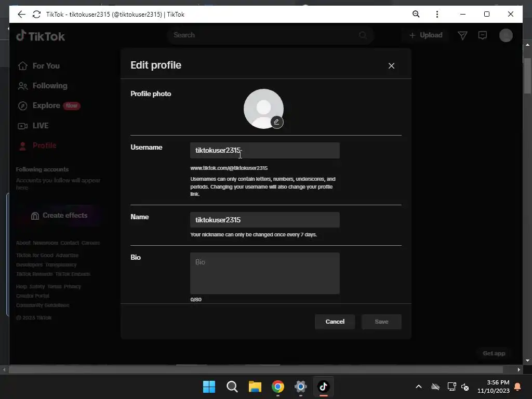Viewport: 532px width, 399px height.
Task: Cancel profile editing
Action: click(x=335, y=322)
